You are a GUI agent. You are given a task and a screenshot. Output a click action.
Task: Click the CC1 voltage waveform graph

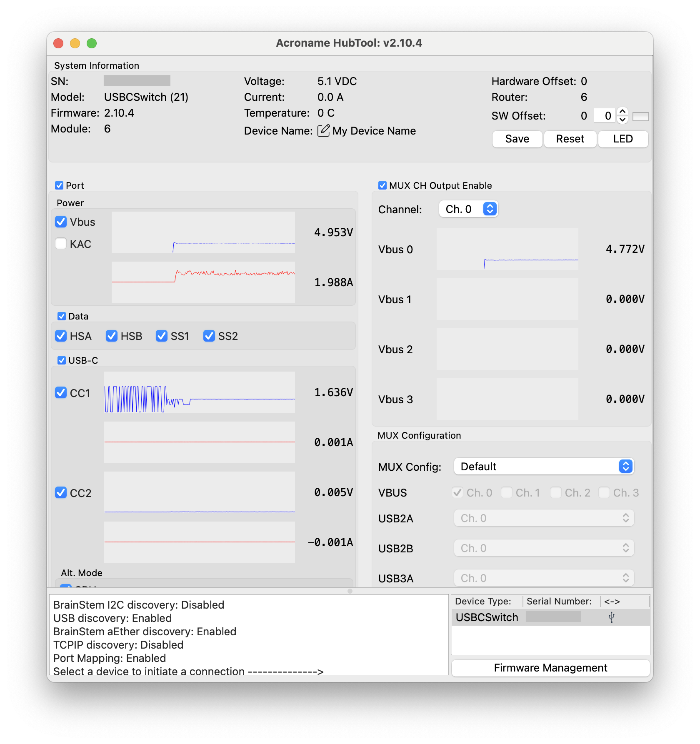point(200,392)
